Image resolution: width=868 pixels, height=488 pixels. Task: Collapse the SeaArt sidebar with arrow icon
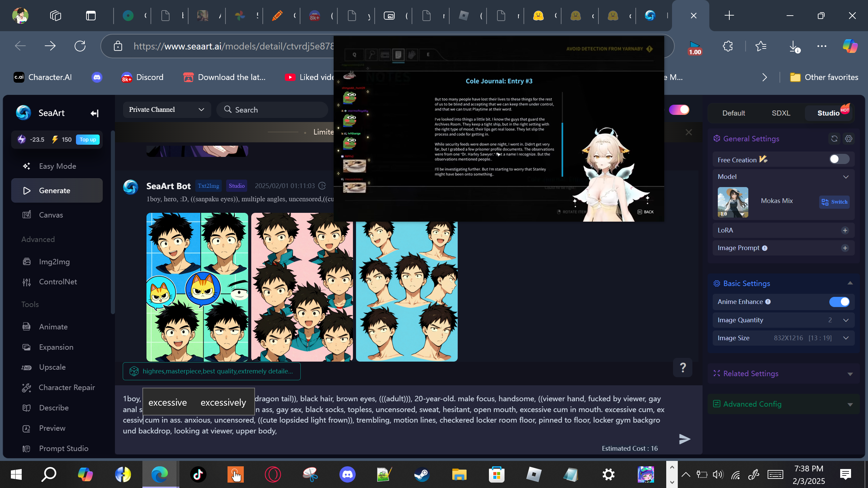coord(94,113)
